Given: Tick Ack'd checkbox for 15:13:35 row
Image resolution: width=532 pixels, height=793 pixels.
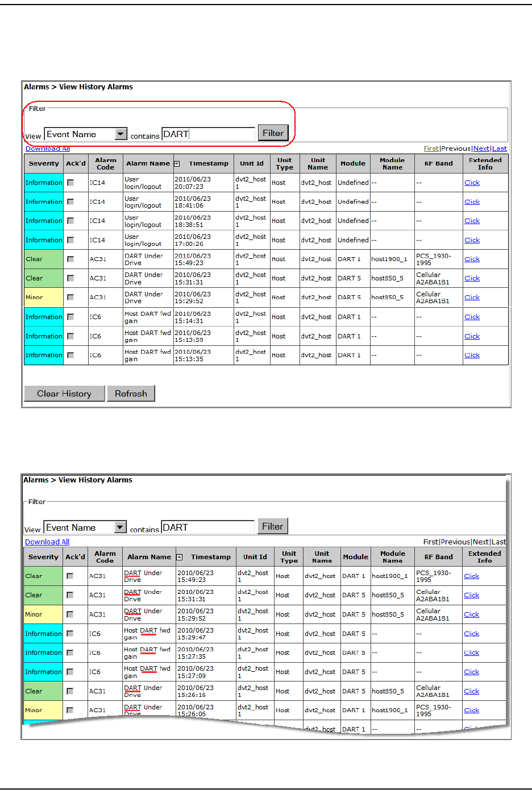Looking at the screenshot, I should (x=70, y=355).
